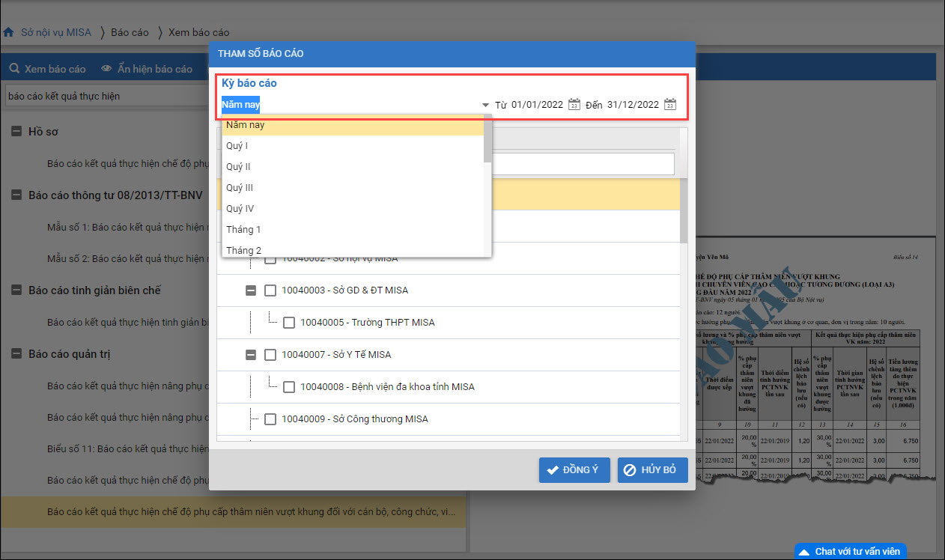This screenshot has width=945, height=560.
Task: Click the home icon in breadcrumb
Action: [x=9, y=32]
